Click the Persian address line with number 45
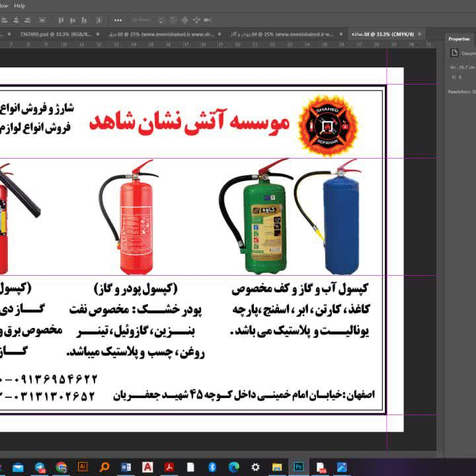 pos(244,395)
